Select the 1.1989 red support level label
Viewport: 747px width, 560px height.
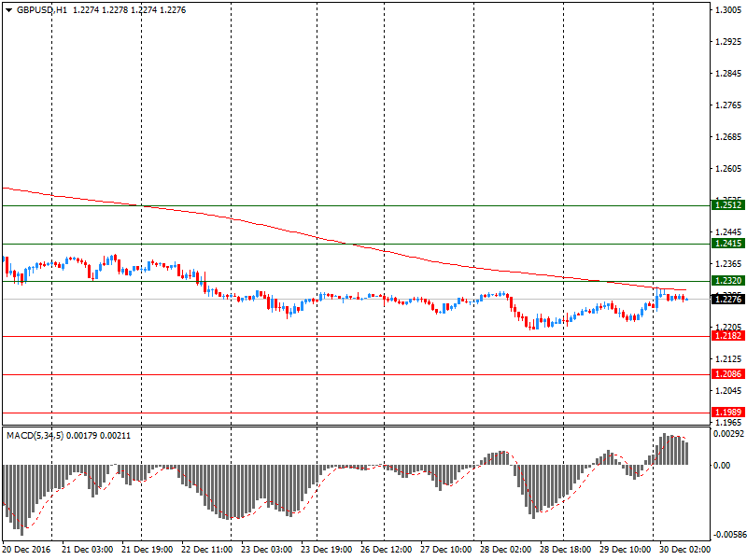tap(728, 413)
